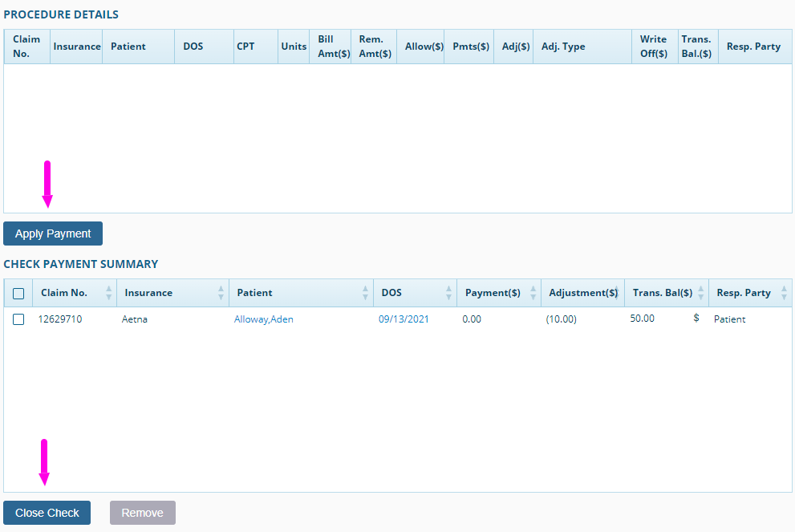795x532 pixels.
Task: Sort summary by Insurance arrows
Action: coord(221,293)
